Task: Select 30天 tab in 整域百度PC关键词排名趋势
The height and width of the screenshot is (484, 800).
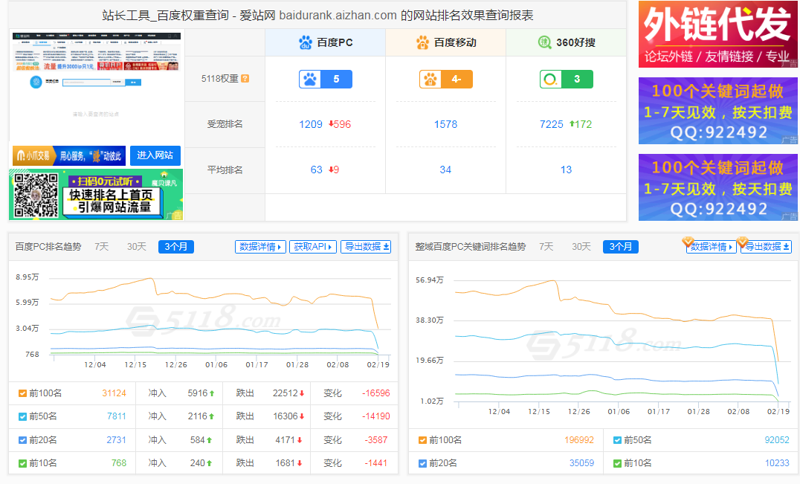Action: click(581, 247)
